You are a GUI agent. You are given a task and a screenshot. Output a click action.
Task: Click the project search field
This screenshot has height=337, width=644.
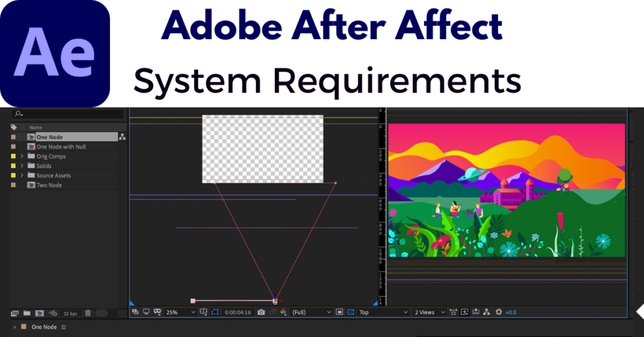click(x=68, y=114)
